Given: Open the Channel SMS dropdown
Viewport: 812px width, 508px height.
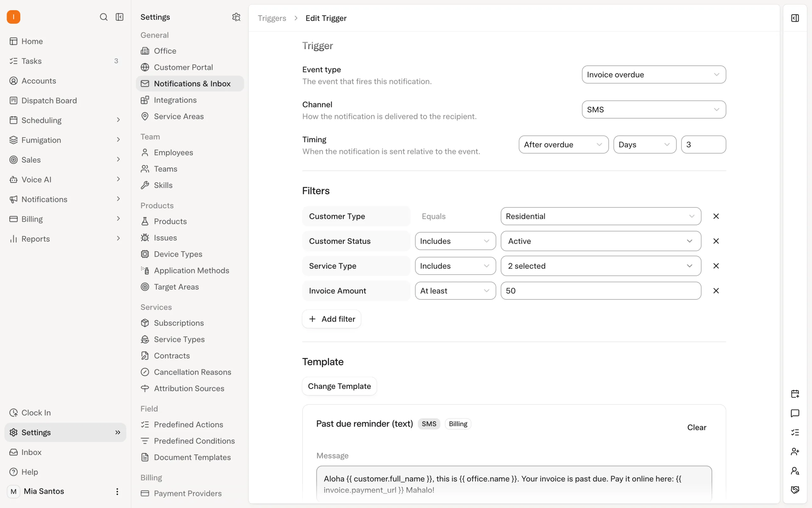Looking at the screenshot, I should click(x=654, y=110).
